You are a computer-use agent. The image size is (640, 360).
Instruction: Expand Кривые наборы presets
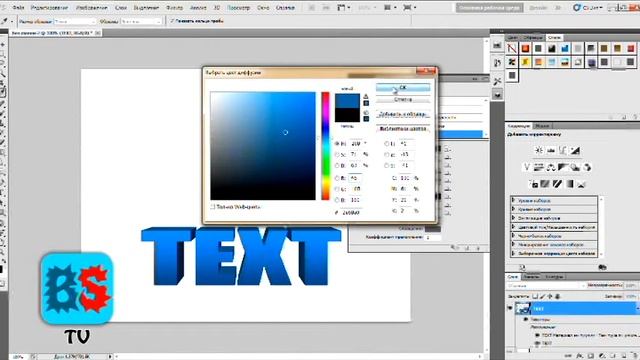513,209
